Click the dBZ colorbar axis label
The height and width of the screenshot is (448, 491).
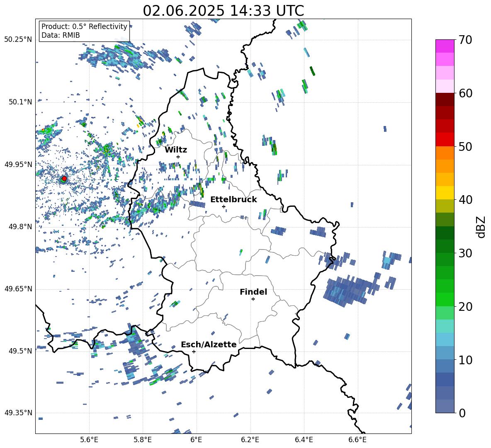(481, 227)
